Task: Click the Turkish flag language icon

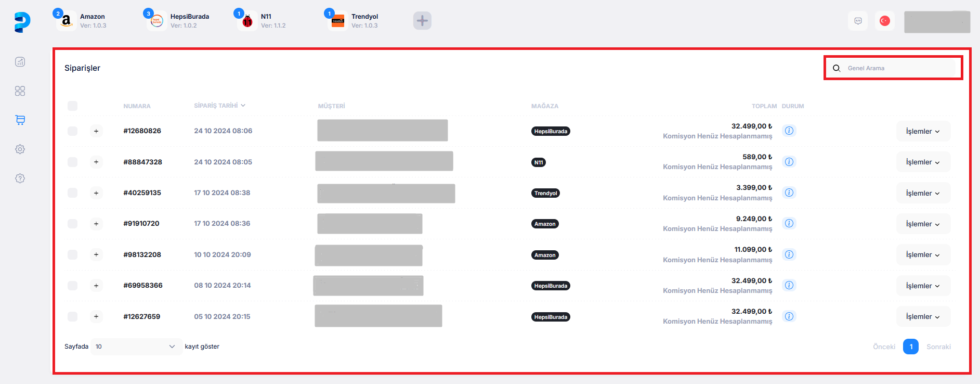Action: [884, 21]
